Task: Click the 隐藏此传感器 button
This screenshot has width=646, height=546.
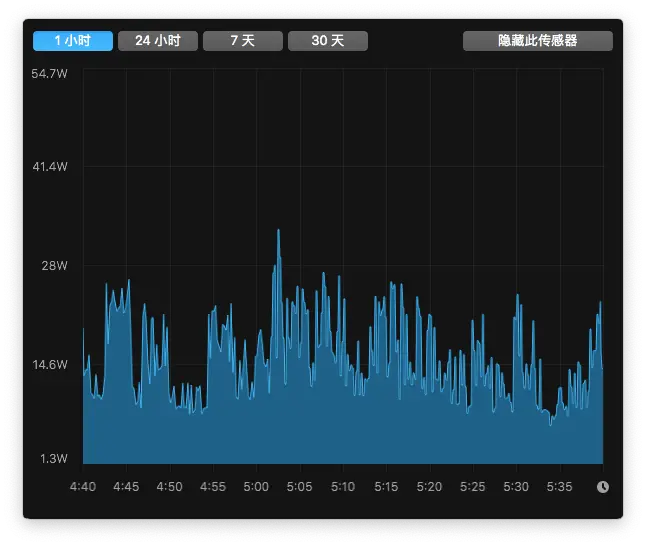Action: (537, 41)
